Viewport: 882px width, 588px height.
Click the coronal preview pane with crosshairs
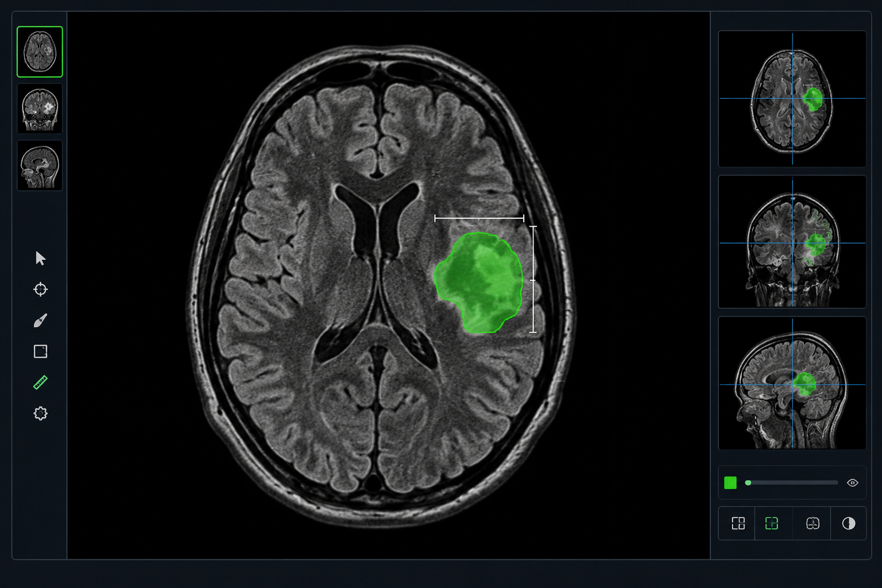pyautogui.click(x=792, y=242)
